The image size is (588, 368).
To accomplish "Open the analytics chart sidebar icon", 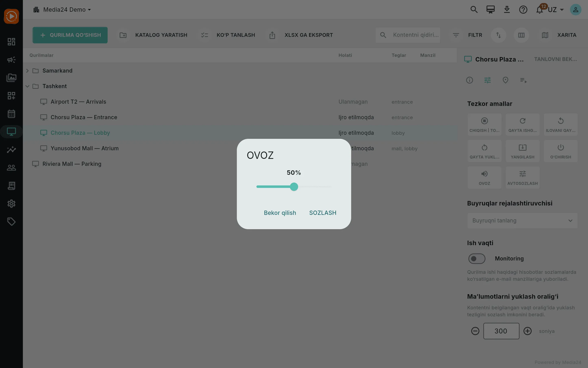I will [x=11, y=149].
